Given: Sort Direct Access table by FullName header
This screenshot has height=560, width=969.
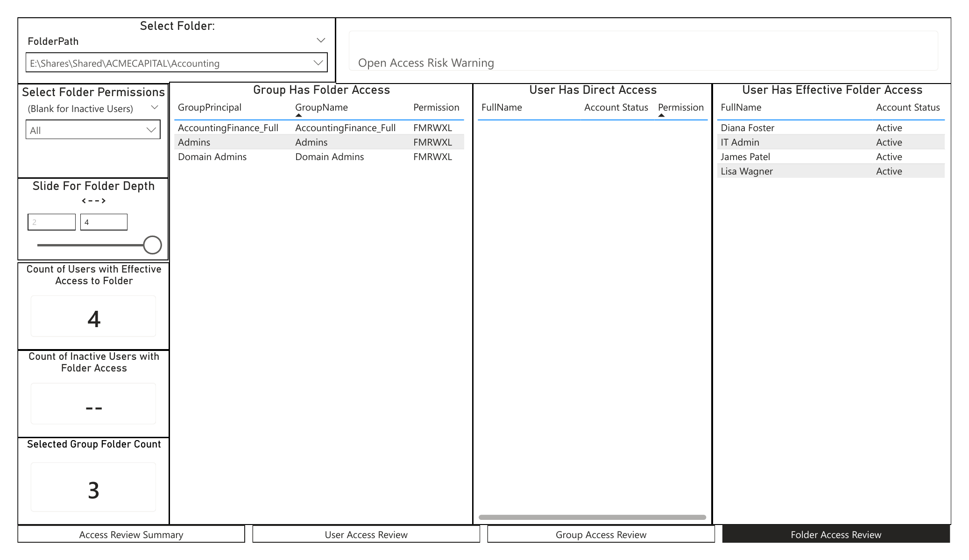Looking at the screenshot, I should pyautogui.click(x=502, y=107).
